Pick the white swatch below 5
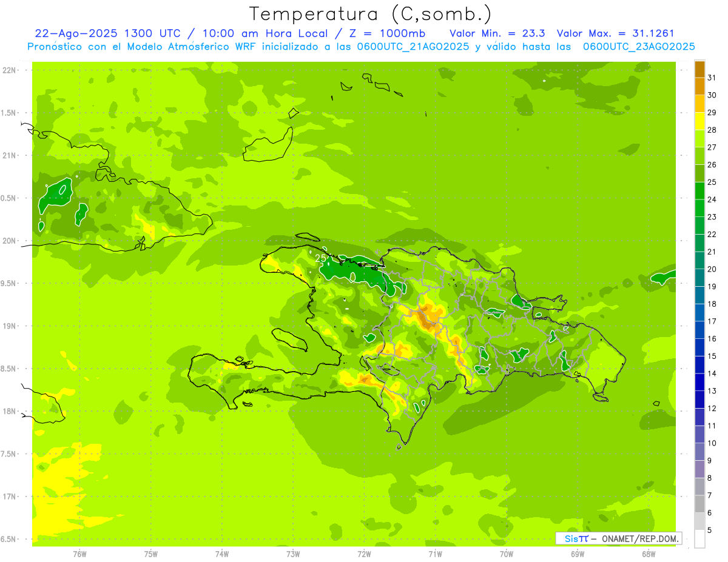This screenshot has height=562, width=728. point(699,540)
